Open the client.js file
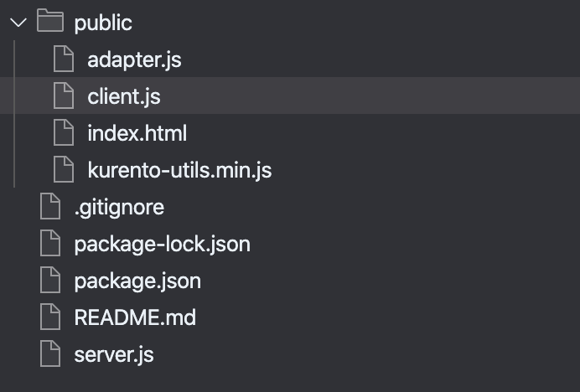 [124, 96]
